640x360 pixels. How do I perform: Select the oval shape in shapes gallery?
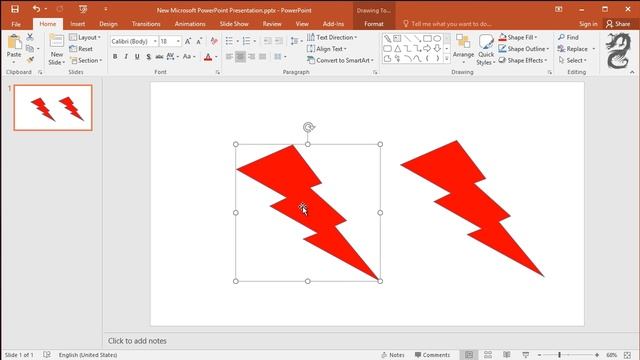pos(437,38)
